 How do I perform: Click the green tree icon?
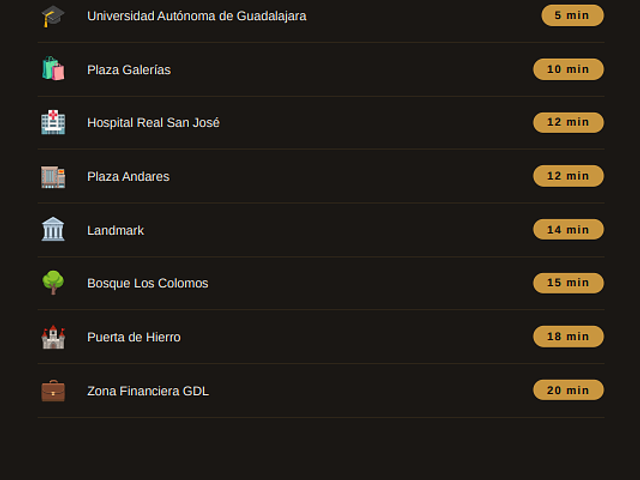[x=53, y=282]
